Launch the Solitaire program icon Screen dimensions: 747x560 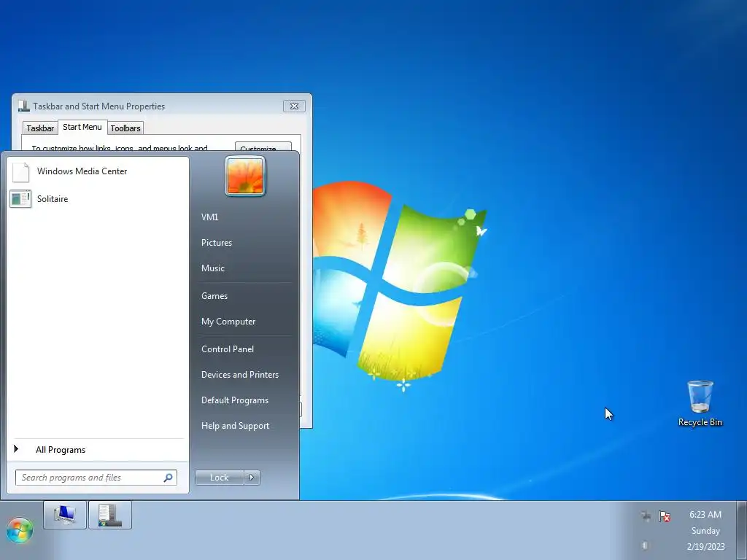pyautogui.click(x=20, y=198)
